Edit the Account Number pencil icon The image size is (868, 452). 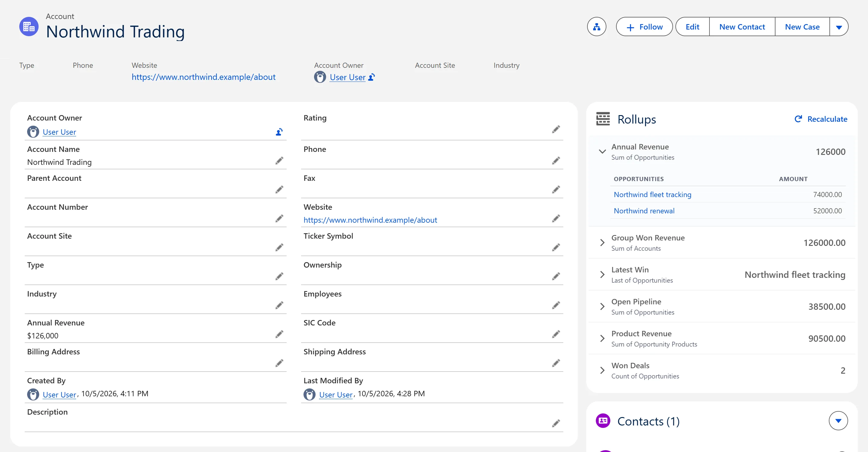(x=279, y=218)
